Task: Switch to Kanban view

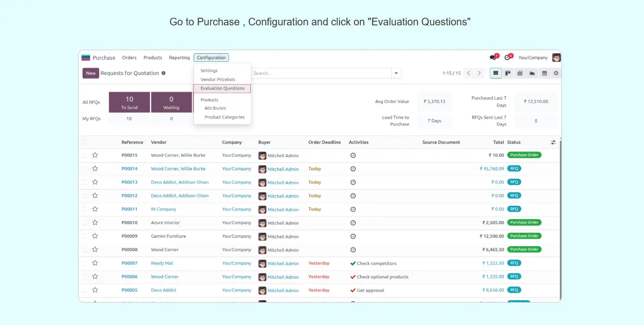Action: 508,74
